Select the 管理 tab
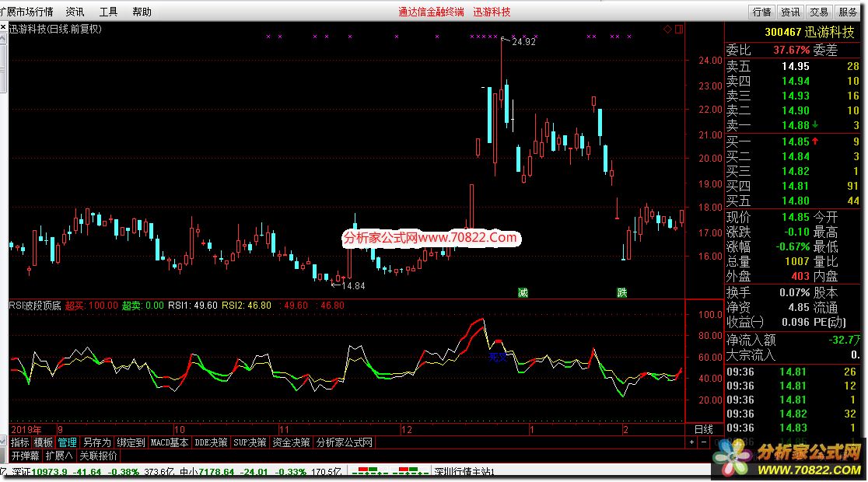This screenshot has width=868, height=482. coord(67,442)
